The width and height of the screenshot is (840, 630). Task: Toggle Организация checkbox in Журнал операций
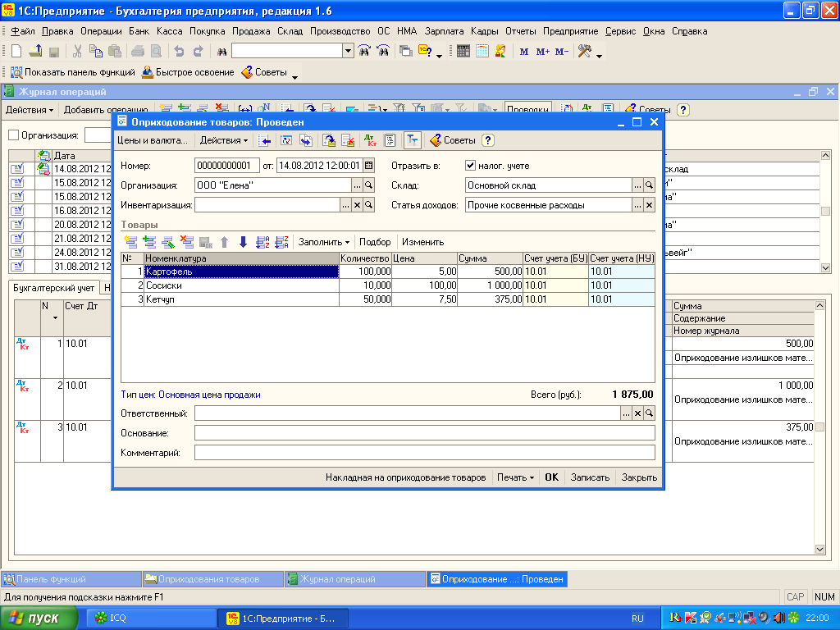(14, 135)
